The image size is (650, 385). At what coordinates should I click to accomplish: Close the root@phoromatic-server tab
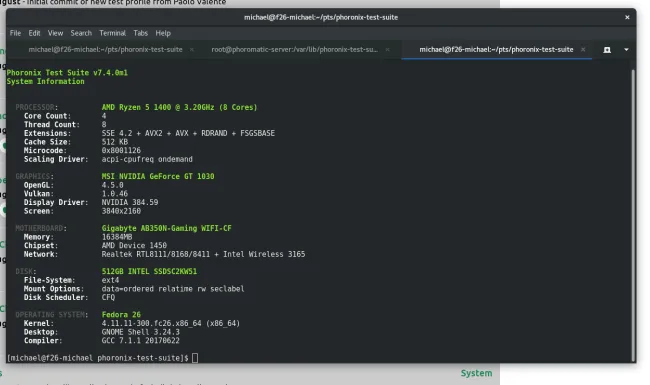(387, 50)
